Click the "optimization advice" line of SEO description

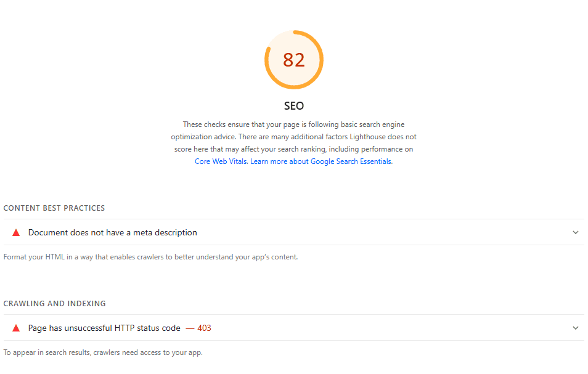(x=293, y=137)
